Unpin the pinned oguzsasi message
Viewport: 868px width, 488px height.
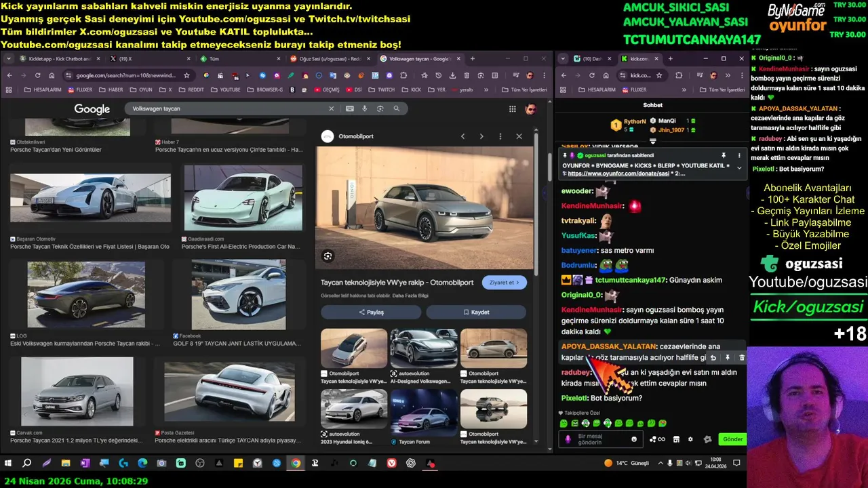pos(724,155)
